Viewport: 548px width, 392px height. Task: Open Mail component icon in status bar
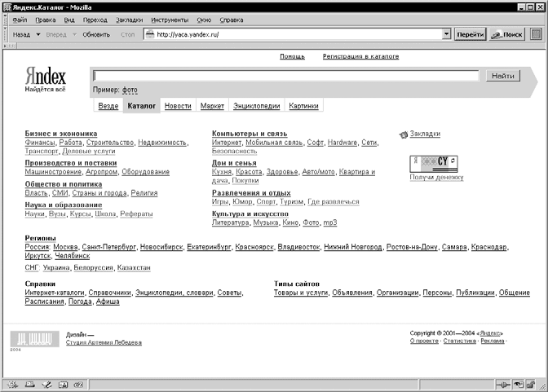(29, 385)
